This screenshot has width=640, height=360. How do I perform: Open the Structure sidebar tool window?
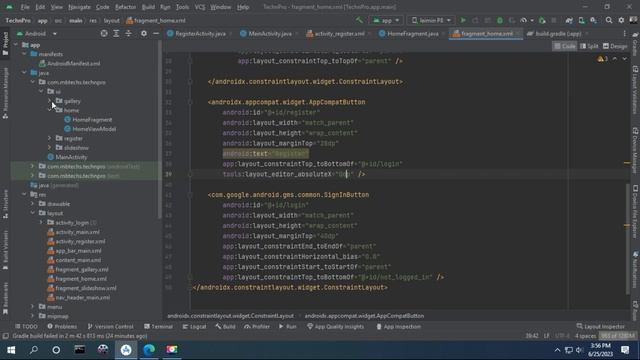pyautogui.click(x=5, y=204)
